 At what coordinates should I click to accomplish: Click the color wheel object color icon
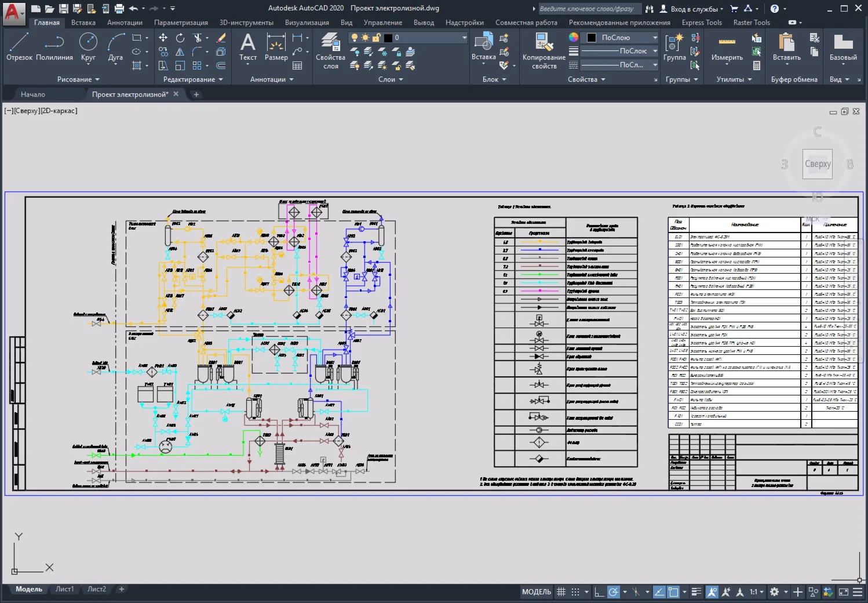point(574,38)
